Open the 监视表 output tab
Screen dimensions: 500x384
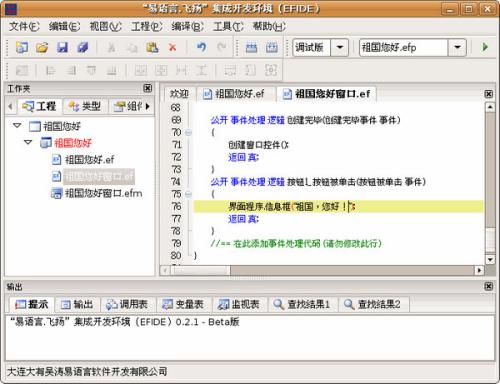[239, 304]
